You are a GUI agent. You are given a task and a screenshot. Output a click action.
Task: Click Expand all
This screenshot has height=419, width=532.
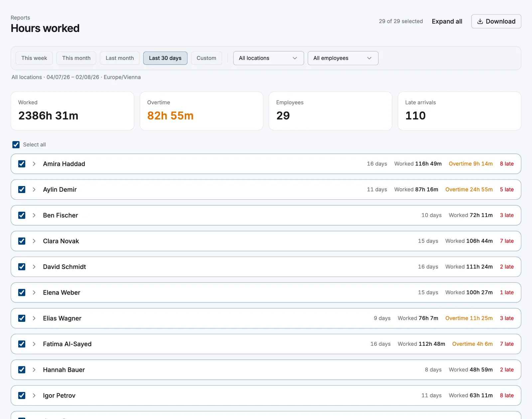coord(447,21)
